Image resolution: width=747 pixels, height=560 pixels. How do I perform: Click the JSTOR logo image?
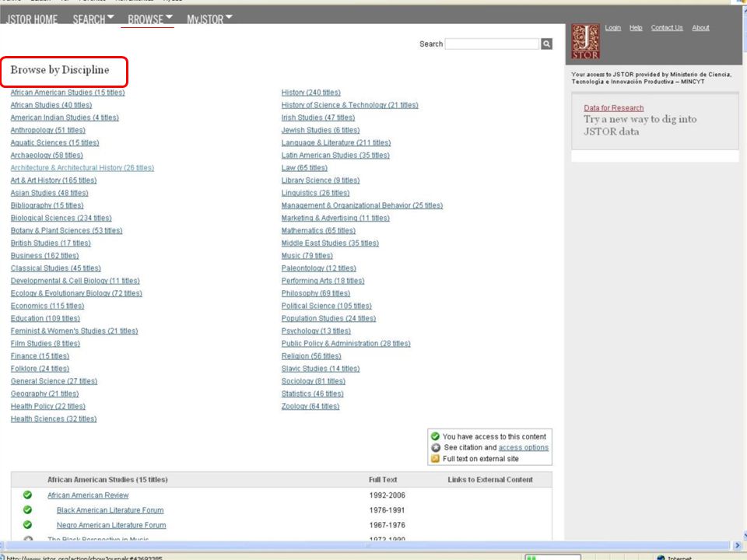point(585,42)
